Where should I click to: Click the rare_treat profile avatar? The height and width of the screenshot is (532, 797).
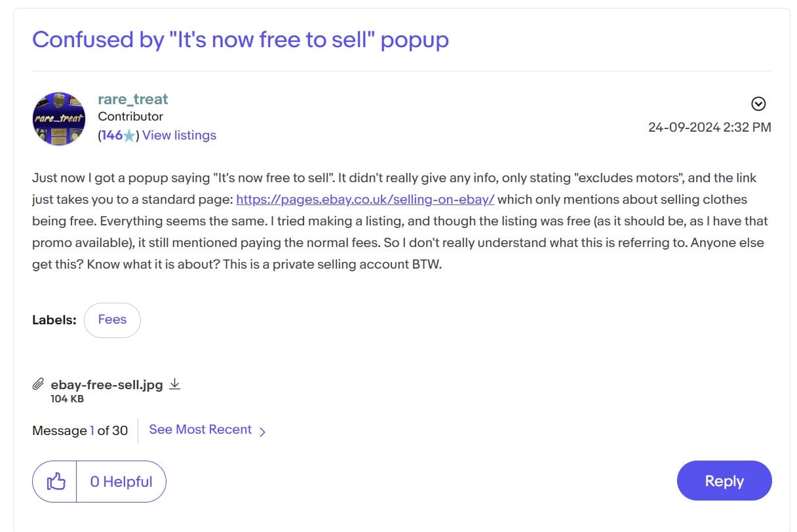pyautogui.click(x=59, y=119)
